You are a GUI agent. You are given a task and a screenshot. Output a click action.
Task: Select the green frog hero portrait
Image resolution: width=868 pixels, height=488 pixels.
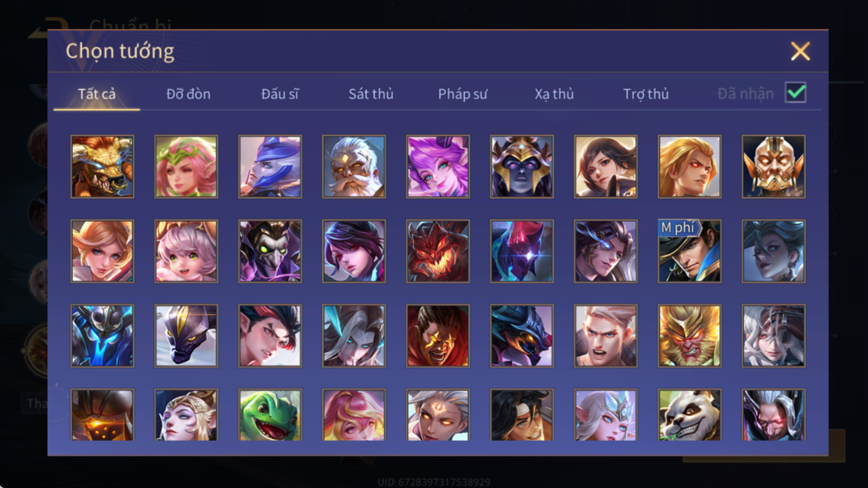click(270, 415)
